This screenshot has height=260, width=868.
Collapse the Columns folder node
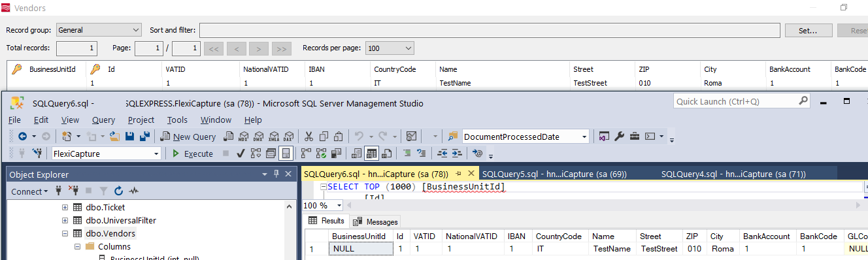point(77,247)
